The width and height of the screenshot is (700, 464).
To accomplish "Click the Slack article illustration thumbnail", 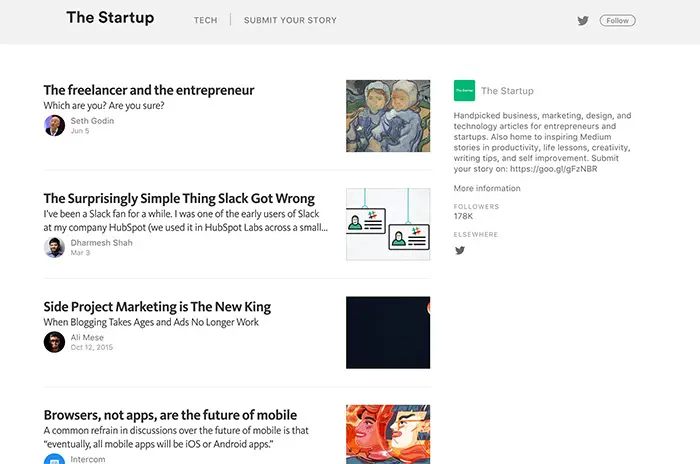I will (x=388, y=224).
